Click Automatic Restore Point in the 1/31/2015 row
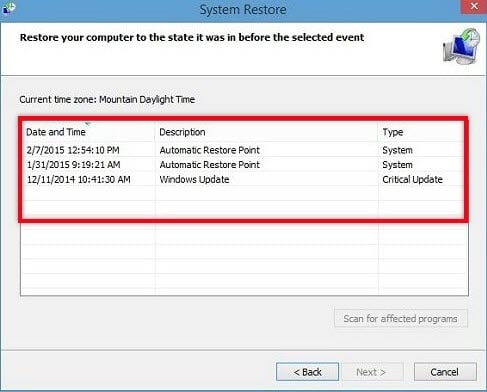The image size is (487, 392). coord(209,165)
